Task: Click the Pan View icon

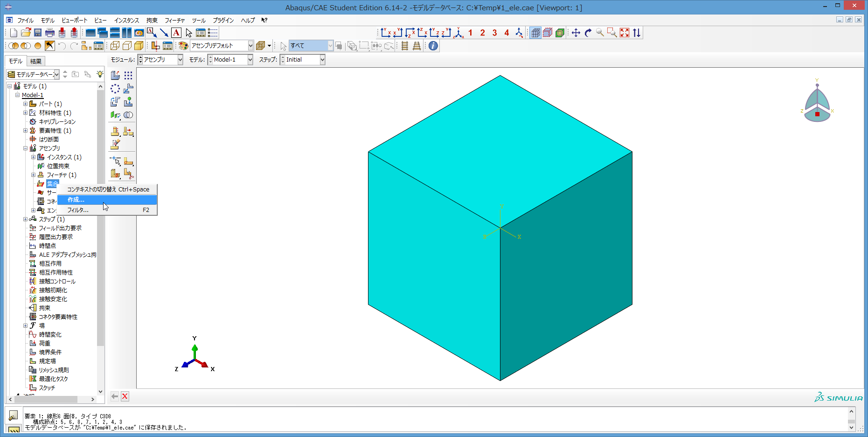Action: [576, 33]
